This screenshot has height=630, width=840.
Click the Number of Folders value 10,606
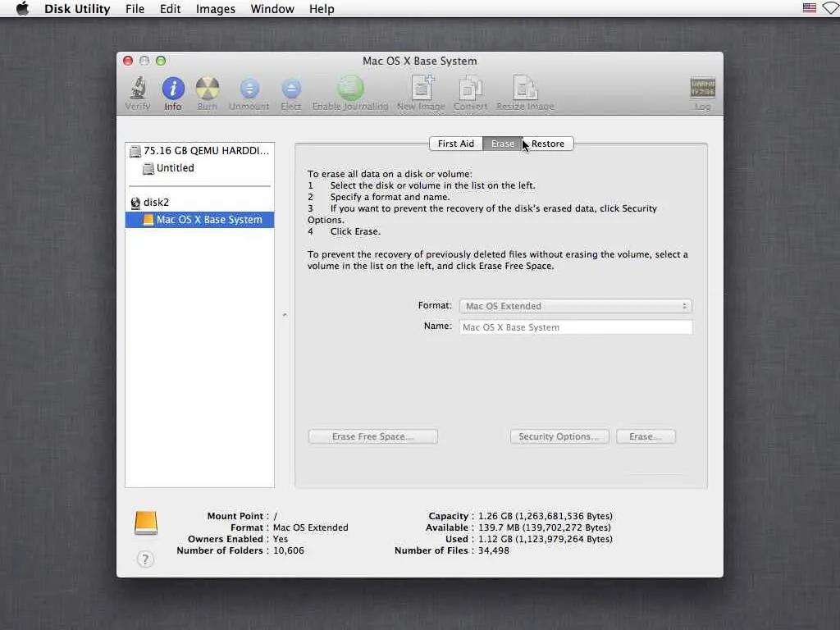[288, 550]
